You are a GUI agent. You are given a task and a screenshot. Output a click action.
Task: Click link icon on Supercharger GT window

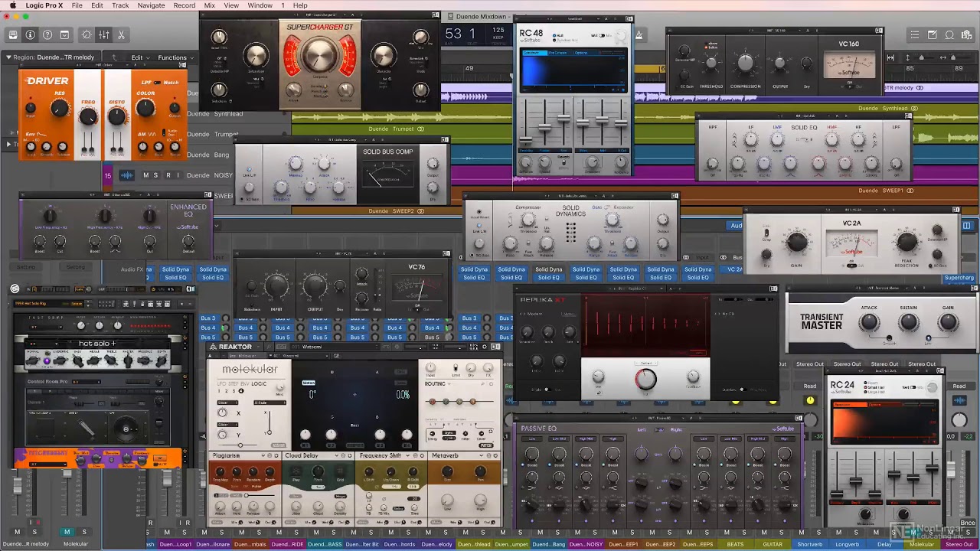tap(436, 15)
